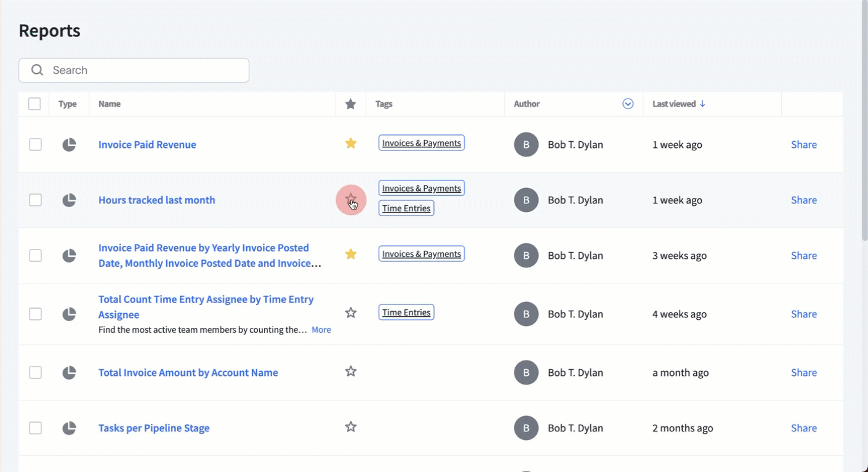
Task: Click the Invoices & Payments tag in first row
Action: (x=421, y=143)
